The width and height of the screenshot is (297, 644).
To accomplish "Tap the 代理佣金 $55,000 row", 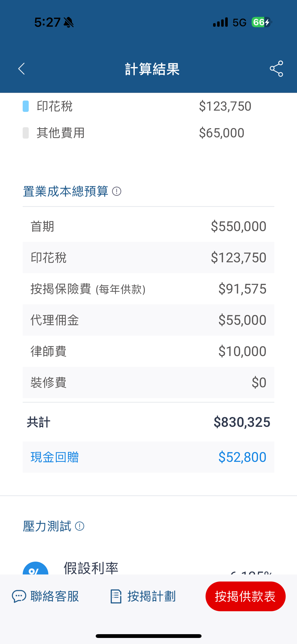I will click(148, 320).
